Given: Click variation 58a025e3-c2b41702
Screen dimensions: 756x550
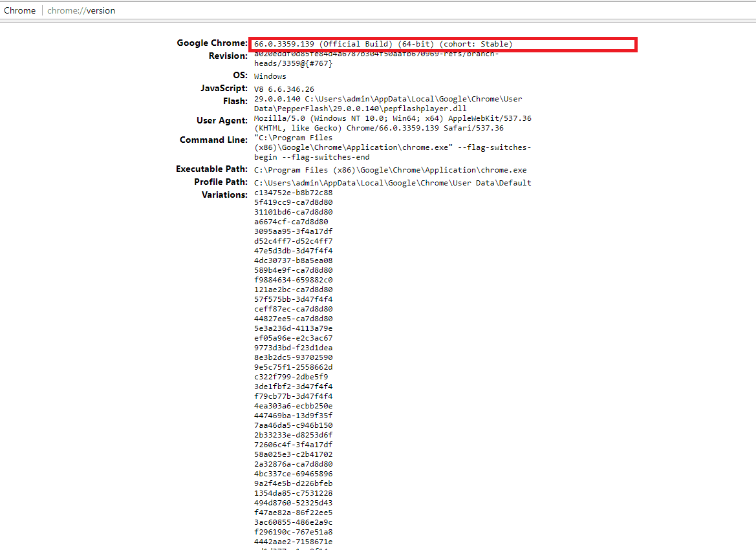Looking at the screenshot, I should [293, 454].
